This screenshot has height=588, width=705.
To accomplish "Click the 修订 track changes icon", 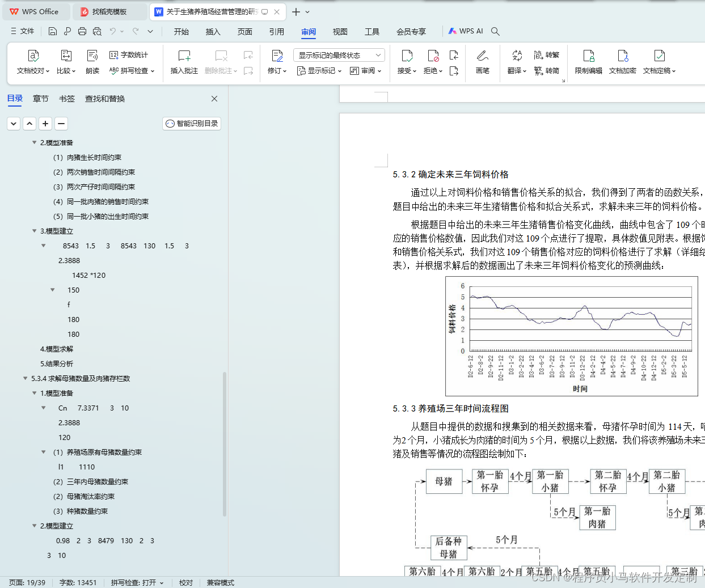I will coord(277,56).
